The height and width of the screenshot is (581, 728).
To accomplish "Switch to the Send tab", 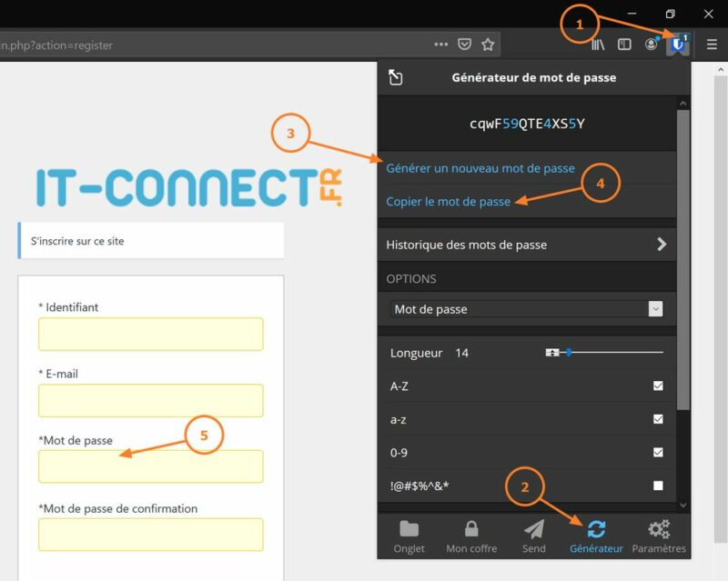I will [534, 536].
